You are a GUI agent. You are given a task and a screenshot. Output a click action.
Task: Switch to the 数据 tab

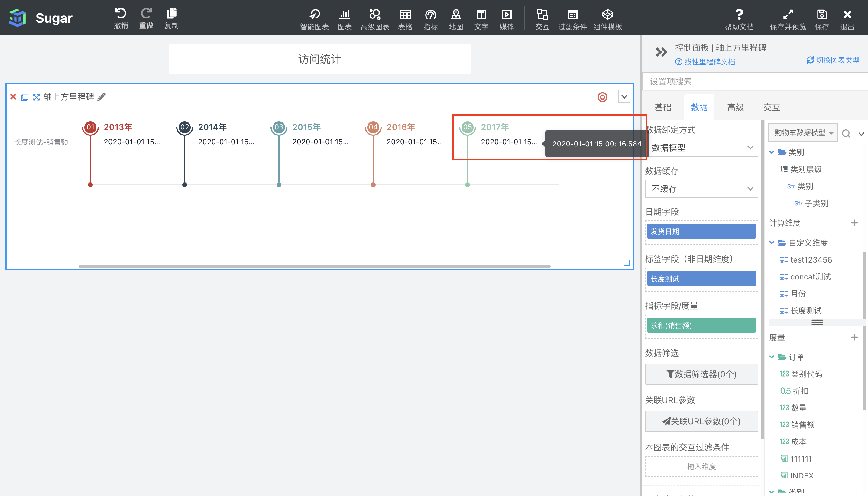pyautogui.click(x=699, y=108)
